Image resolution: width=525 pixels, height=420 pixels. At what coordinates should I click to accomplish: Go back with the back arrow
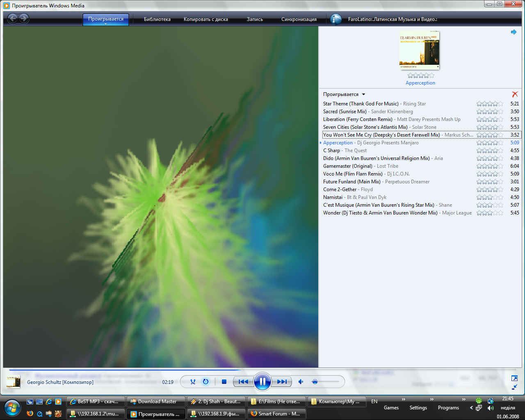pos(13,18)
